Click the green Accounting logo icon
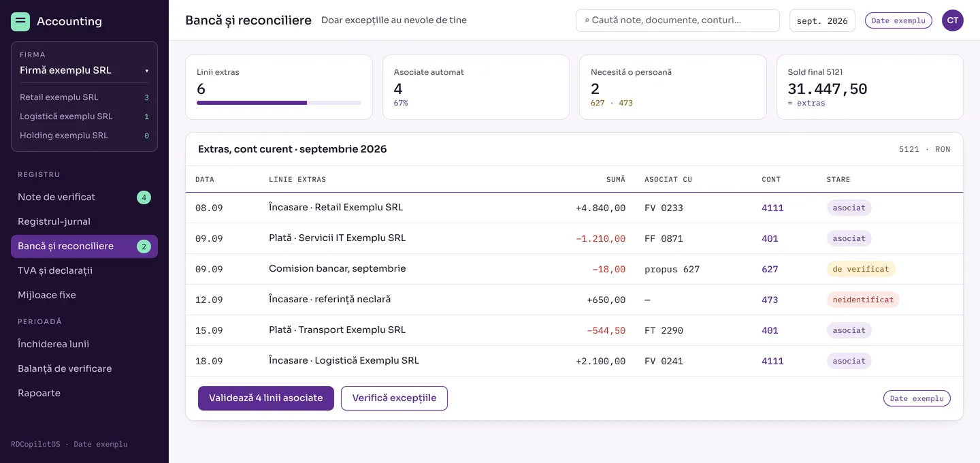Image resolution: width=980 pixels, height=463 pixels. tap(20, 21)
